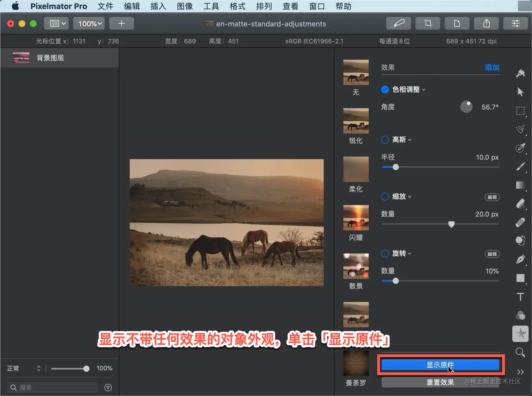This screenshot has width=532, height=396.
Task: Open the Apple menu
Action: [15, 6]
